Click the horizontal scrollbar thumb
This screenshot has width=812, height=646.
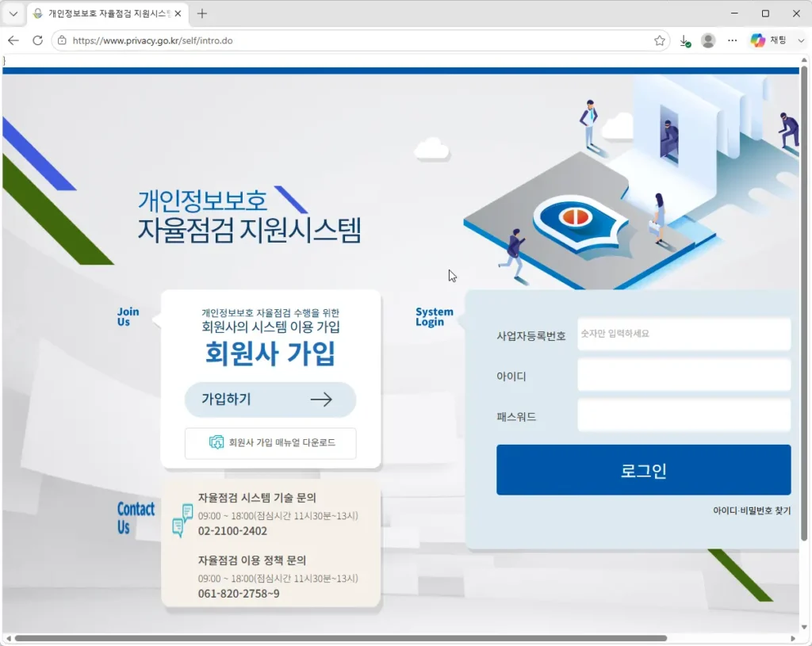[x=341, y=638]
